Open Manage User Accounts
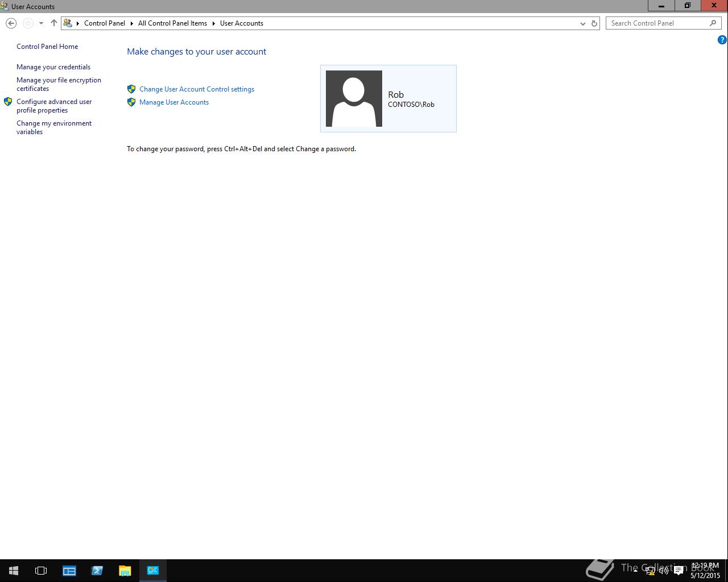 pos(174,102)
